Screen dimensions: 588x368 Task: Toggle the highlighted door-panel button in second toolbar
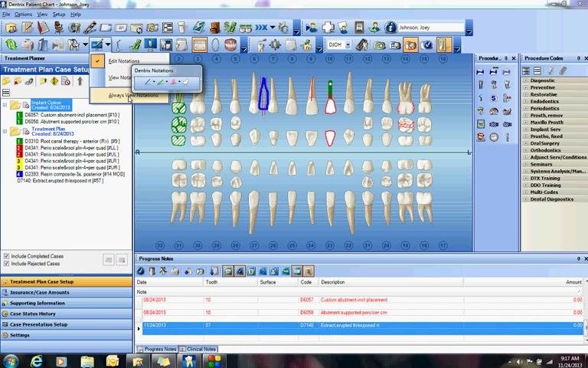tap(443, 45)
